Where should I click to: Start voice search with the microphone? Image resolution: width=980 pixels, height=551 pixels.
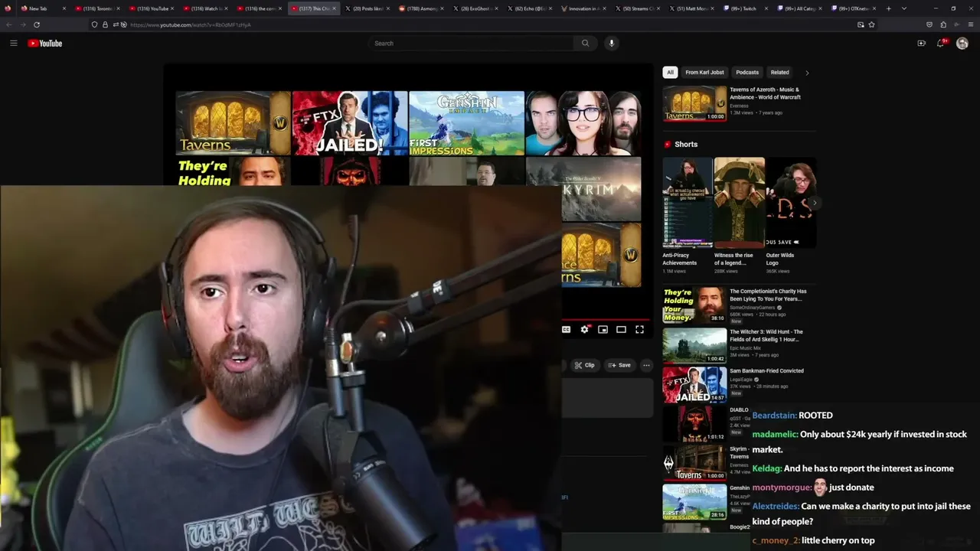tap(611, 43)
